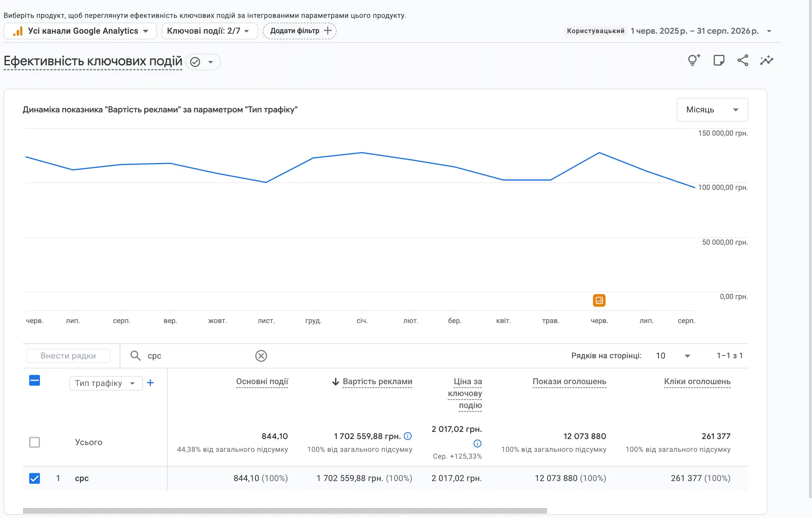Image resolution: width=812 pixels, height=518 pixels.
Task: Open Ключові події: 2/7 dropdown
Action: [x=209, y=31]
